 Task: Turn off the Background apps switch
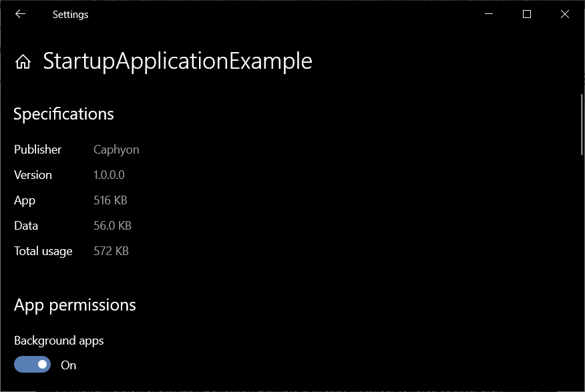33,365
